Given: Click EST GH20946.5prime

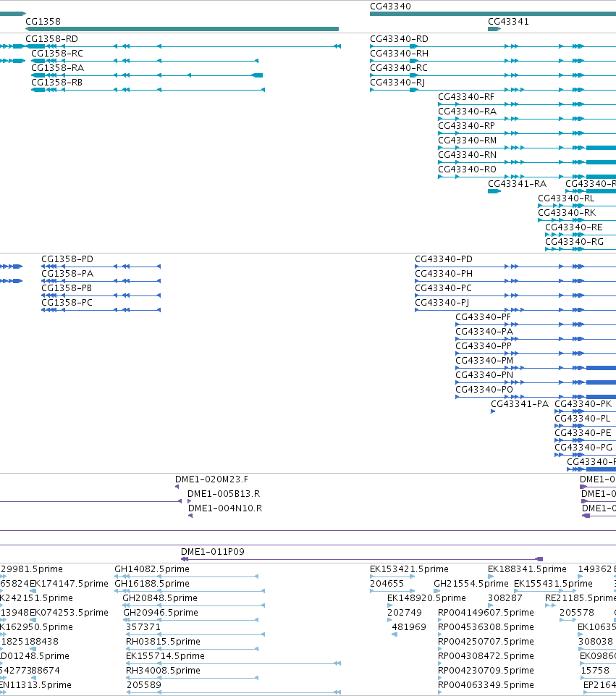Looking at the screenshot, I should [x=161, y=612].
